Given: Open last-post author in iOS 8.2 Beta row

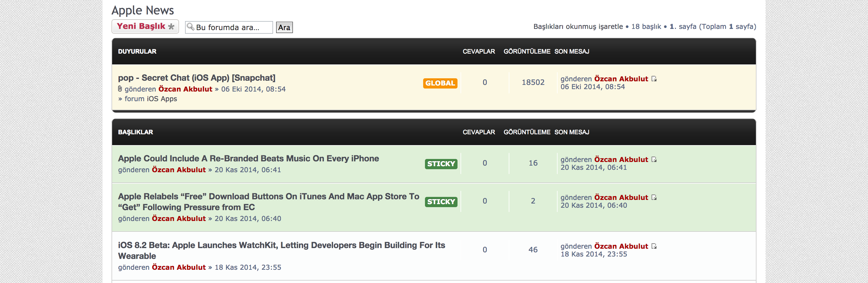Looking at the screenshot, I should point(621,246).
